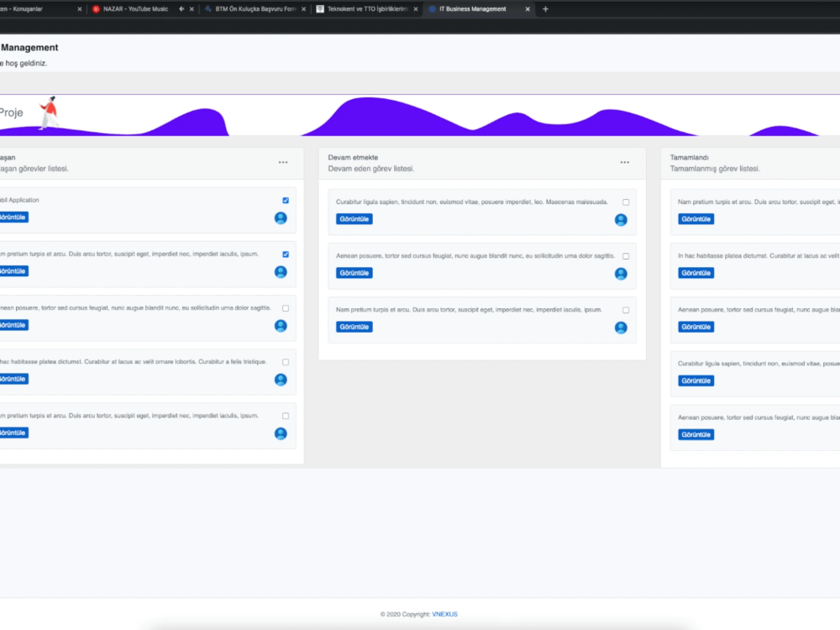Open the three-dot menu of Devam etmekte column
Image resolution: width=840 pixels, height=630 pixels.
pos(625,162)
